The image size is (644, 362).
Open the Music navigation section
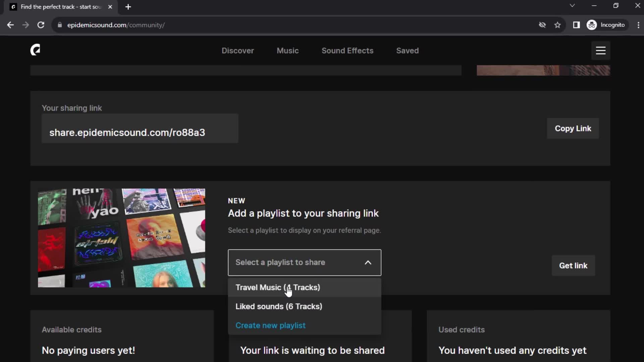tap(288, 50)
